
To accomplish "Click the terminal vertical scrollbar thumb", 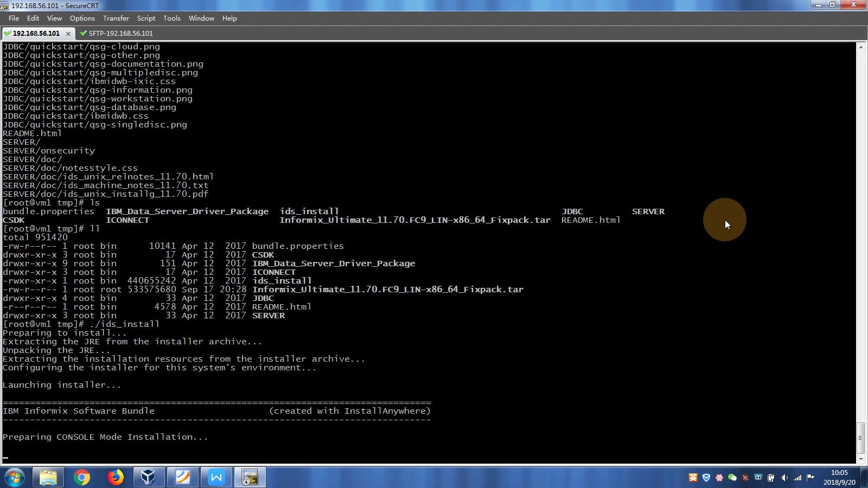I will pyautogui.click(x=861, y=438).
